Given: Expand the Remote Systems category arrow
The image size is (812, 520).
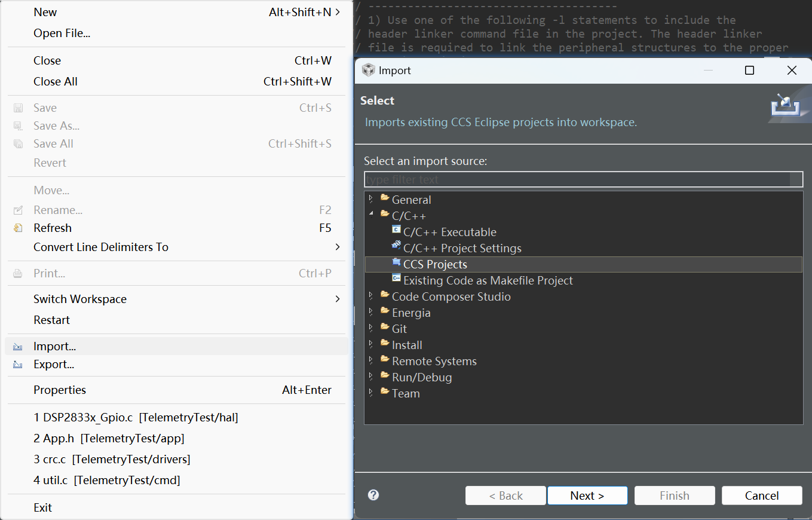Looking at the screenshot, I should 371,360.
